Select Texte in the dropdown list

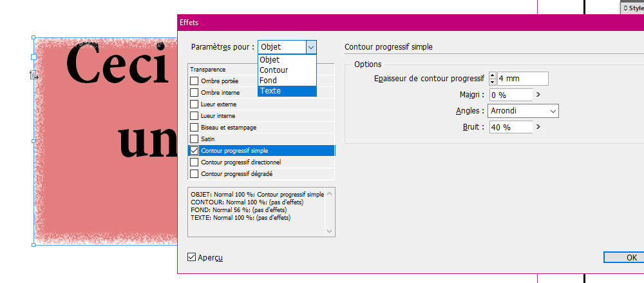[x=287, y=91]
